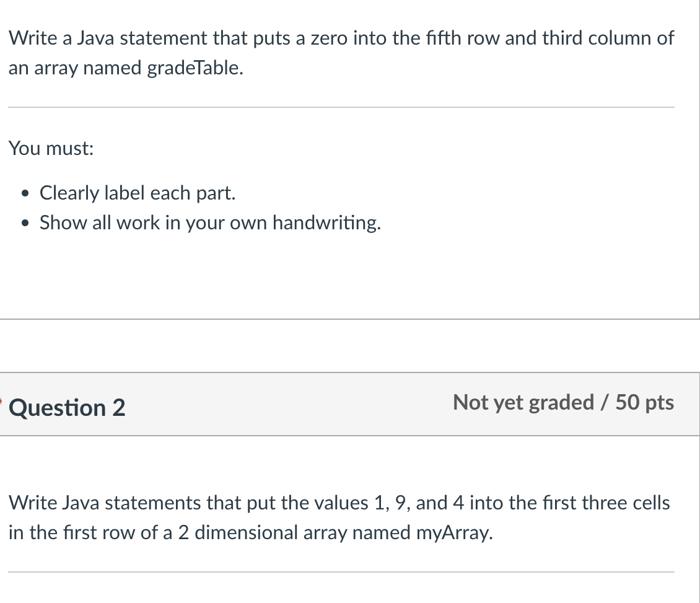The image size is (700, 603).
Task: Click the bullet dot before "Clearly label"
Action: click(26, 193)
